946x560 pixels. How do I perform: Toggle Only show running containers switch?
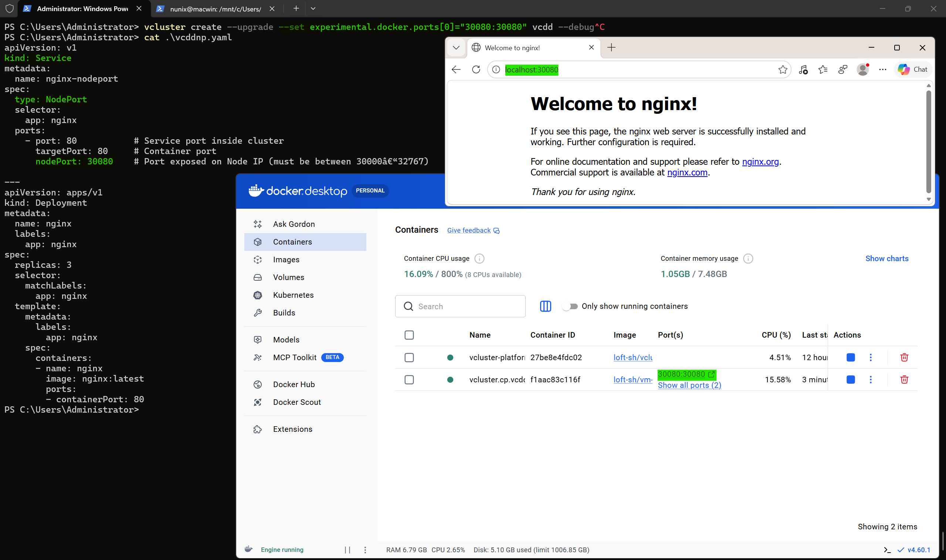click(x=570, y=307)
